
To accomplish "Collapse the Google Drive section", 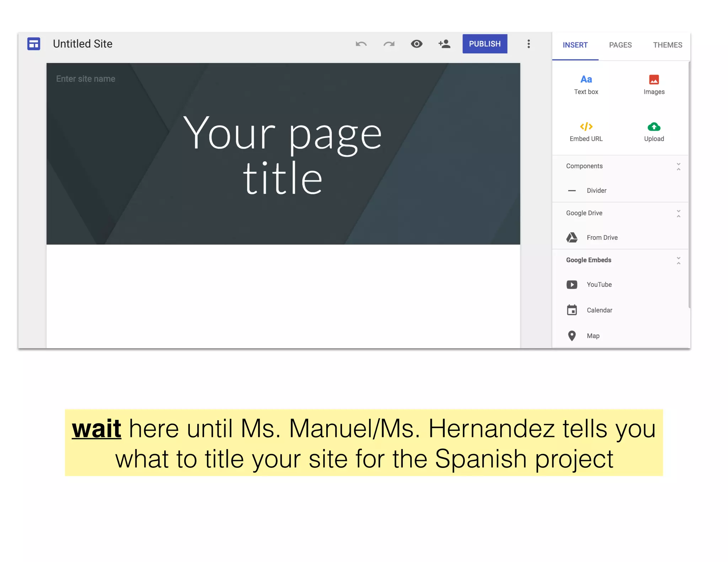I will 678,213.
